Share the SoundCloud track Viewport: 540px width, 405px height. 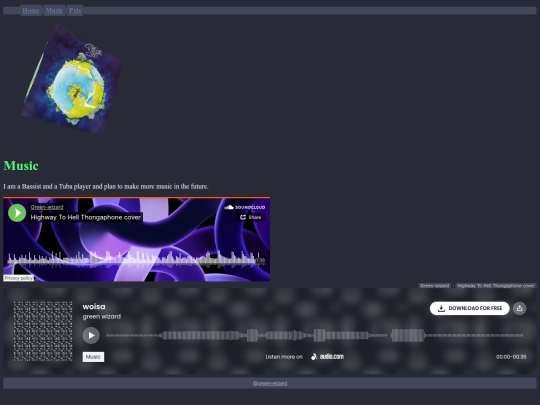251,217
